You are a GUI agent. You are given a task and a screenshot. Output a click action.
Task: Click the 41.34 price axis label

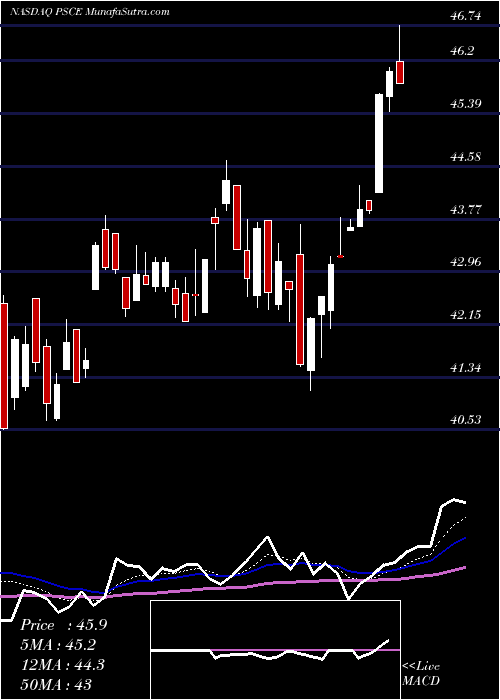[x=466, y=368]
